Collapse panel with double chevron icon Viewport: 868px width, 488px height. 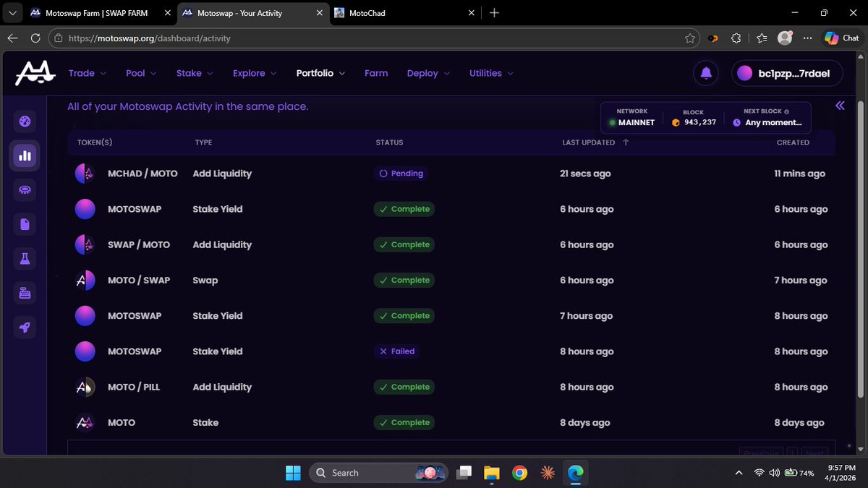coord(840,106)
